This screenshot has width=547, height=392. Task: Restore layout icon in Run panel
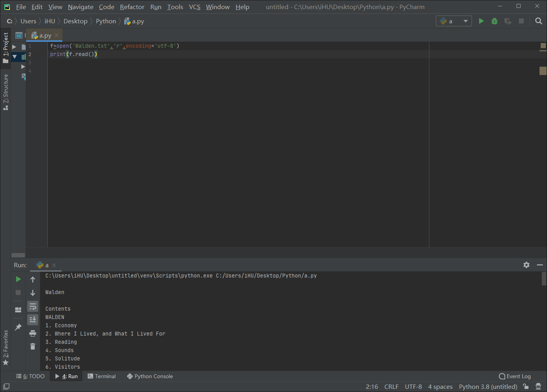click(18, 310)
